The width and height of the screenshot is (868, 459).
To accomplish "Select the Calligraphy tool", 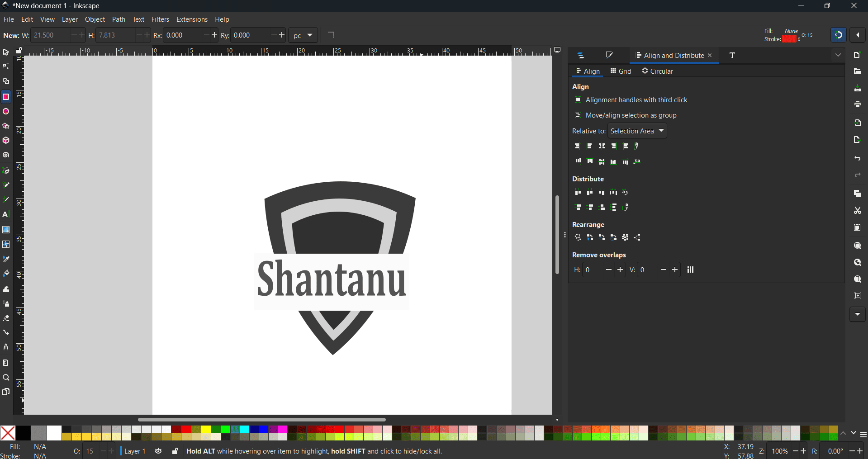I will pyautogui.click(x=6, y=199).
